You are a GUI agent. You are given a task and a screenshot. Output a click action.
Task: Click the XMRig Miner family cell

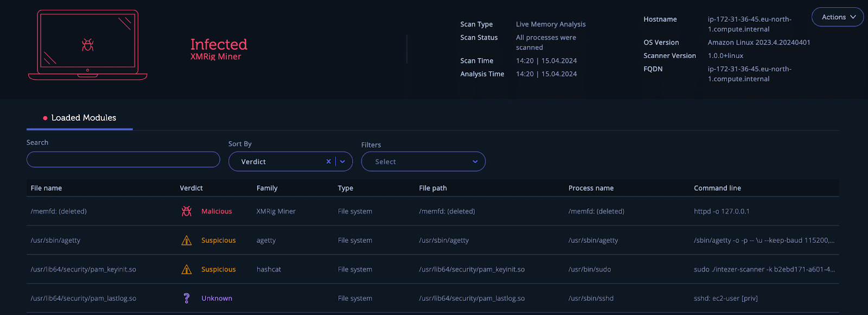276,211
